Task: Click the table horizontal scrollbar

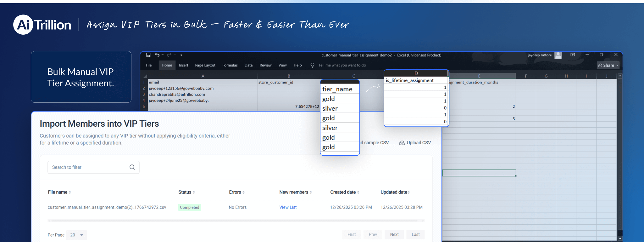Action: pyautogui.click(x=236, y=221)
